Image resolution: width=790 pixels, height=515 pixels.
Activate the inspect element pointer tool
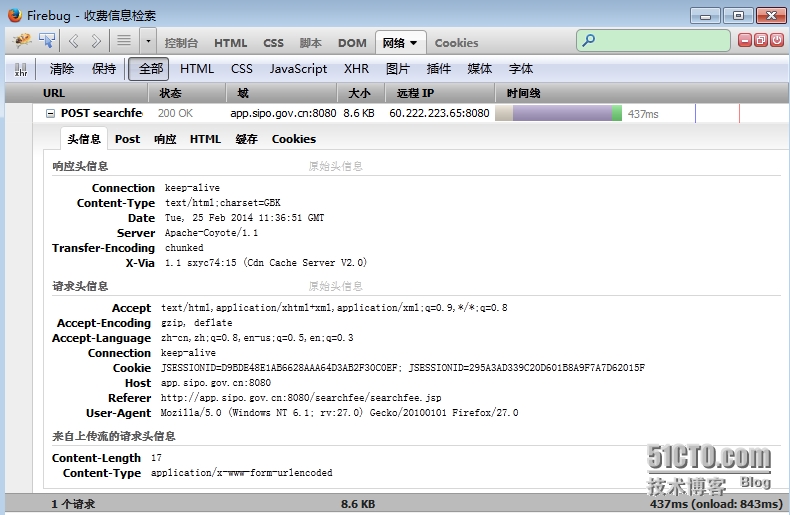47,40
